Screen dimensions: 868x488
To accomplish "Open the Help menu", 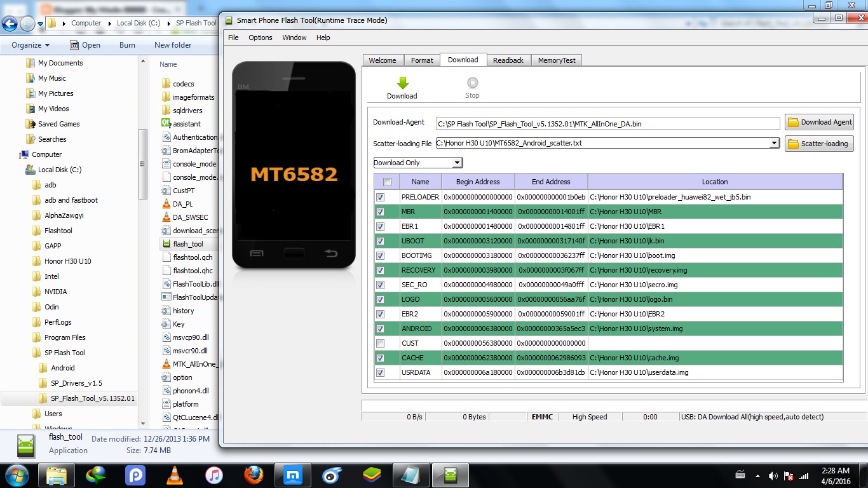I will coord(323,37).
